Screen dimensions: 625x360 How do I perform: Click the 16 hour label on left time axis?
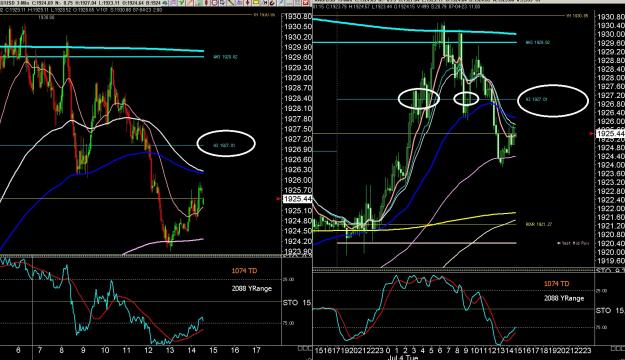pos(235,350)
